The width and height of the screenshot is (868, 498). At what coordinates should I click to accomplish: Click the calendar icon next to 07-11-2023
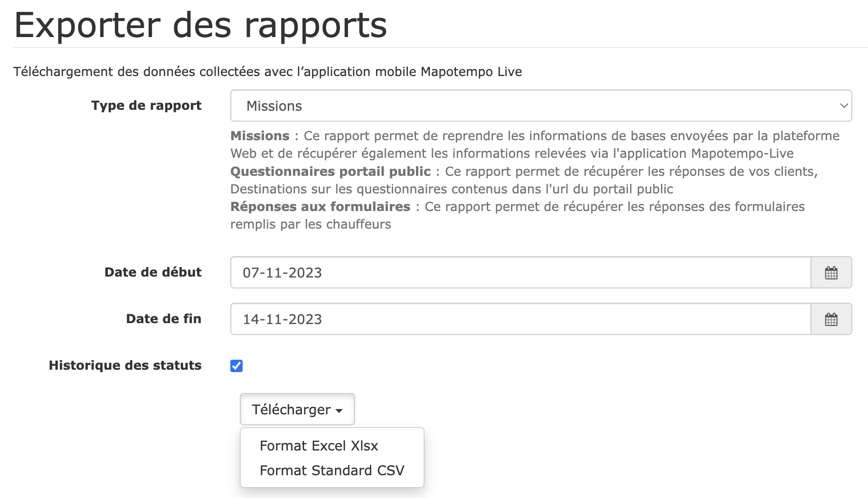point(831,272)
